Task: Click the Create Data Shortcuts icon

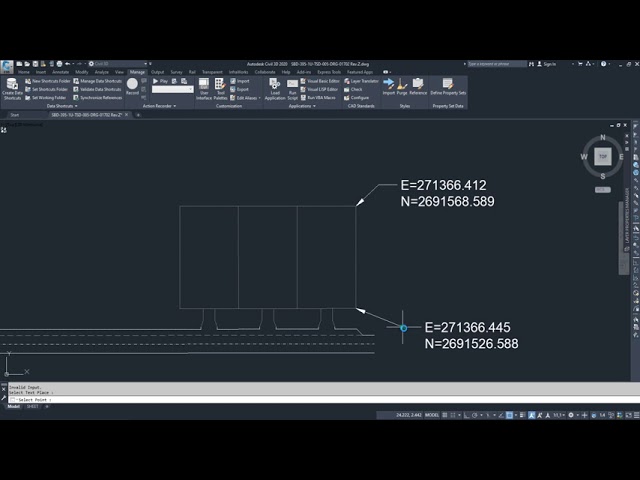Action: point(12,88)
